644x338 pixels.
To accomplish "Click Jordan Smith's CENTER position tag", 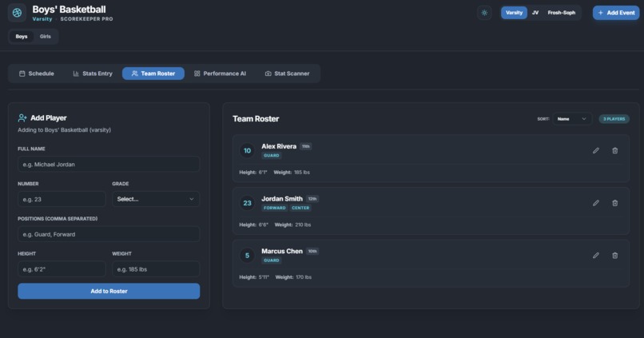I will point(300,208).
